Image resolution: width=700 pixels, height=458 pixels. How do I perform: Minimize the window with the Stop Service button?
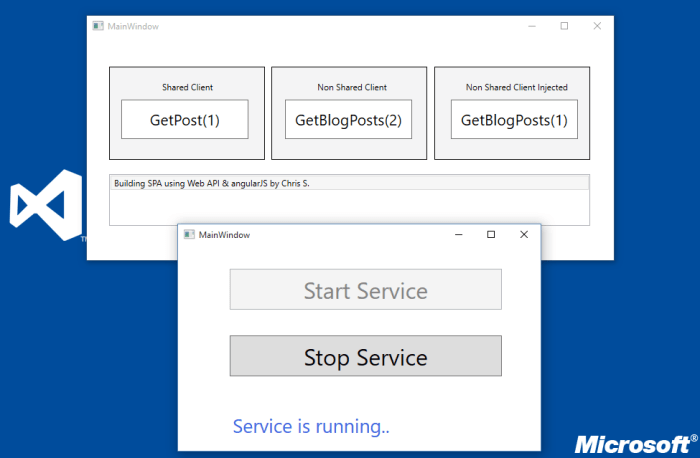(x=457, y=234)
